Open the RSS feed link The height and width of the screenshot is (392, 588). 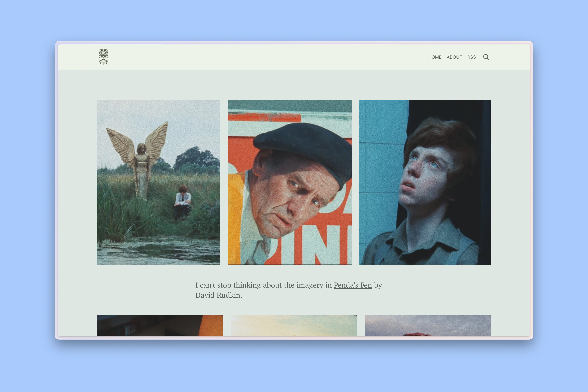(472, 57)
